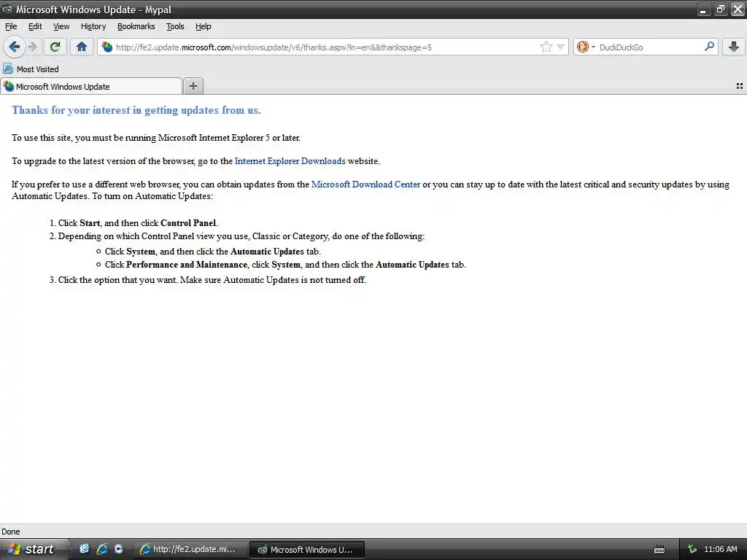Launch Windows Media Player quick launch icon
The width and height of the screenshot is (747, 560).
[x=119, y=549]
